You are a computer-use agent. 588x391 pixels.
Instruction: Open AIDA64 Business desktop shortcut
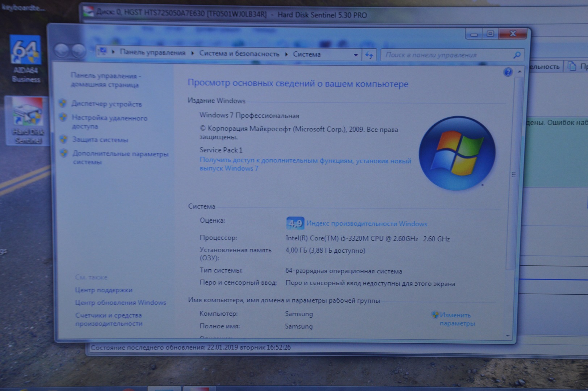tap(25, 58)
